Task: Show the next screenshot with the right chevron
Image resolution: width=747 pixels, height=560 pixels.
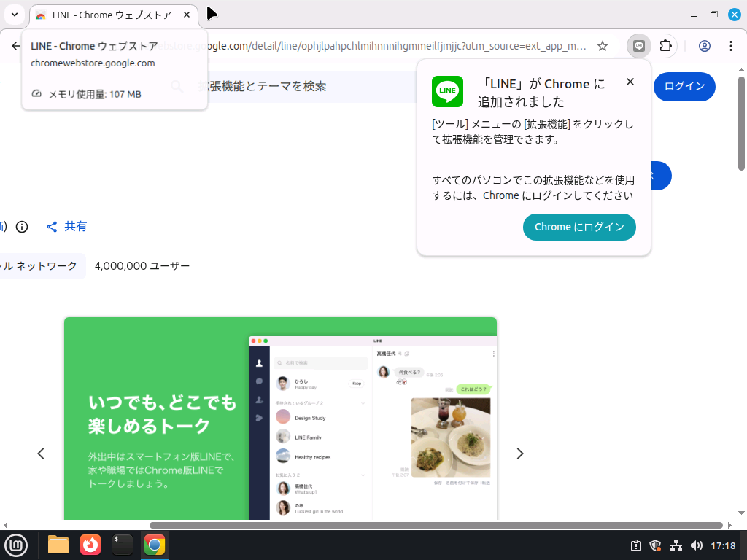Action: [x=520, y=453]
